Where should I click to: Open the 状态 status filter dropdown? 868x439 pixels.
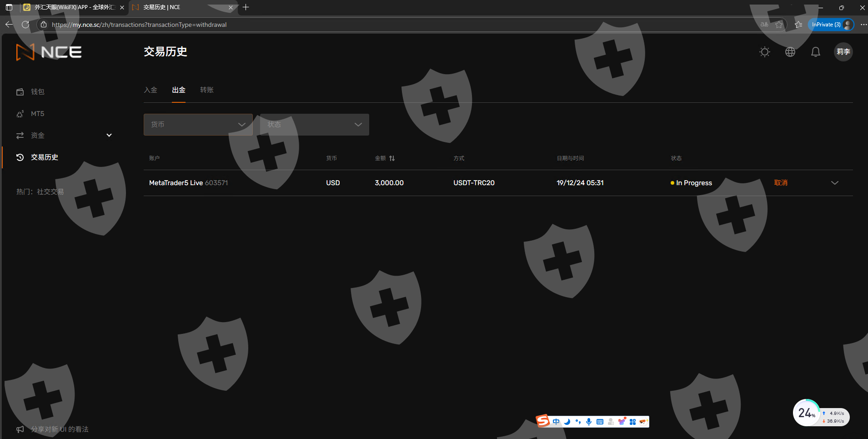pos(314,125)
